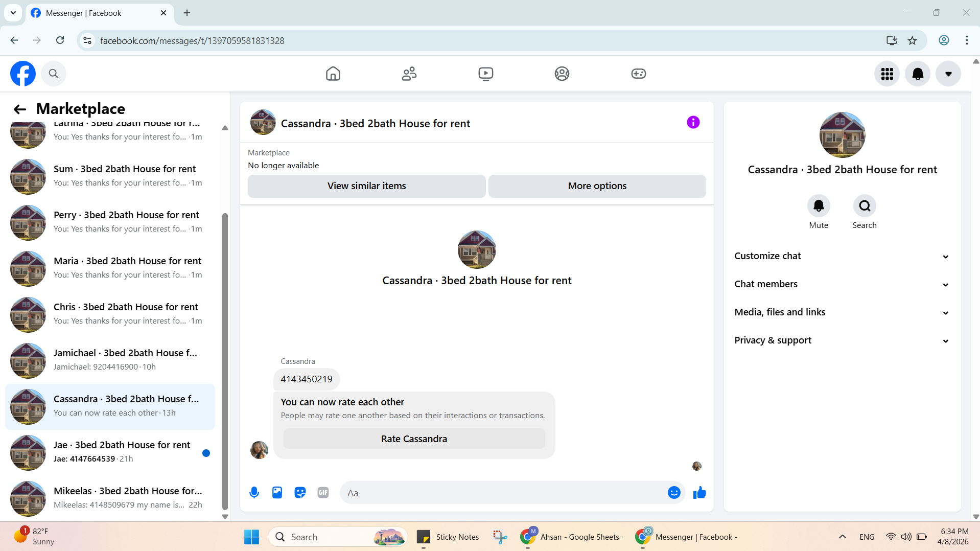
Task: Open Facebook home via logo
Action: point(23,74)
